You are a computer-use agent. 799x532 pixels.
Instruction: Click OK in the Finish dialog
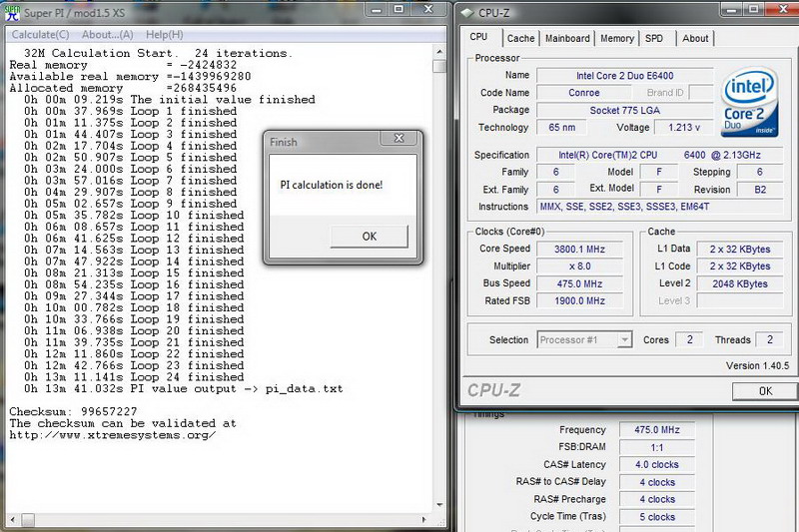(x=370, y=237)
